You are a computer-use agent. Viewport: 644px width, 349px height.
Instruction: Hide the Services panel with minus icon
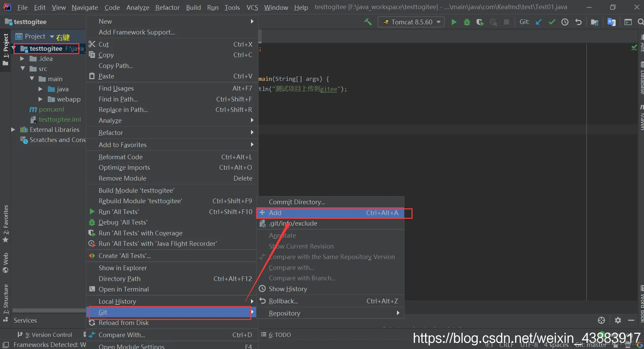tap(631, 320)
